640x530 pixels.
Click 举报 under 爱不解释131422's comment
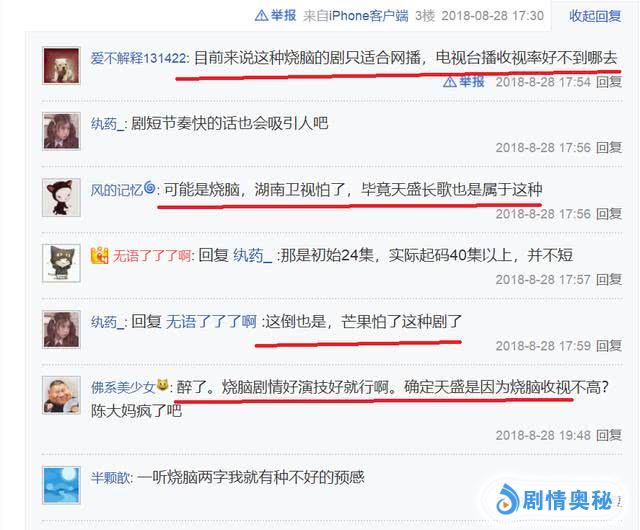point(464,82)
